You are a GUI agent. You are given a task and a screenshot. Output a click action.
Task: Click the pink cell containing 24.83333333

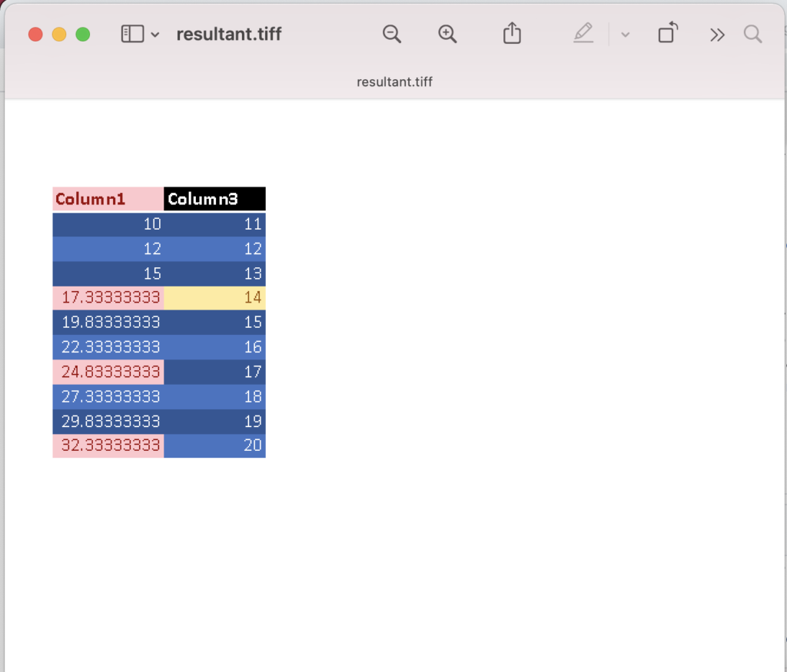(108, 372)
